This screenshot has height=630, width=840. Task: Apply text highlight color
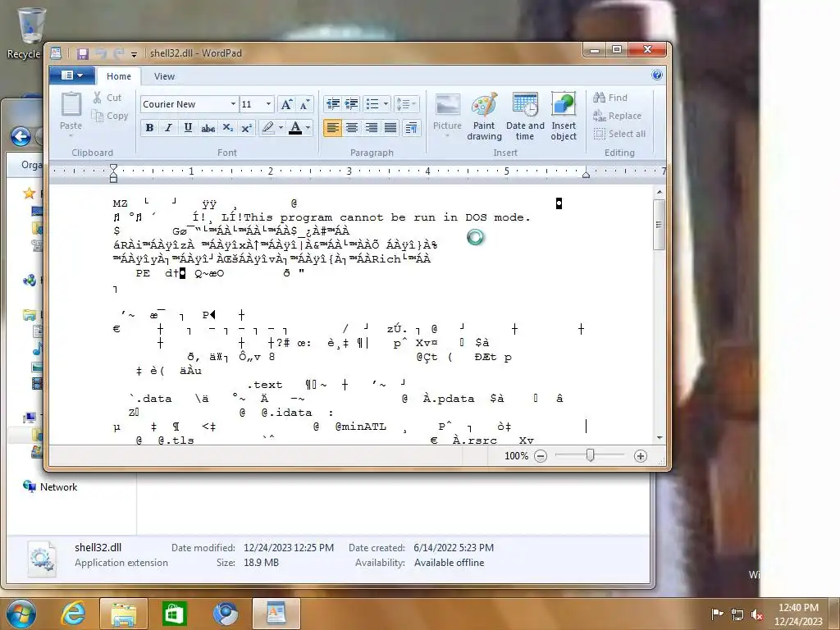(268, 127)
